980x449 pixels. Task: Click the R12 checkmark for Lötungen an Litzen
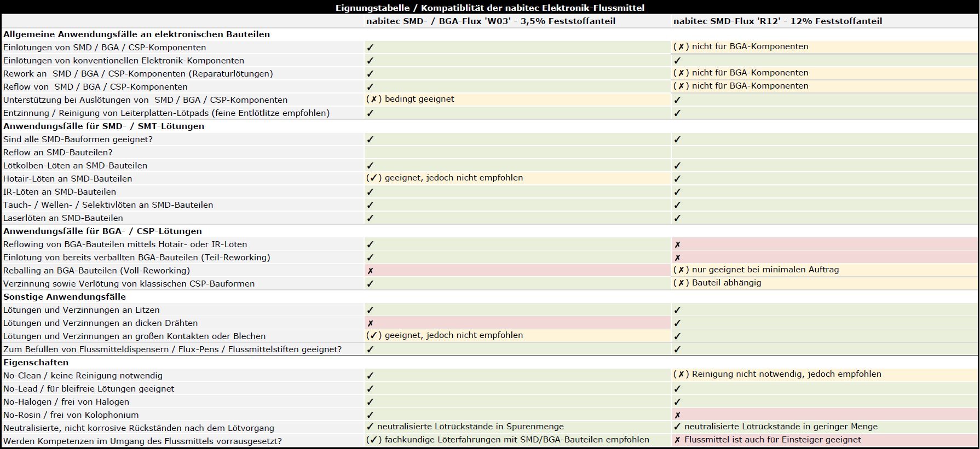pyautogui.click(x=677, y=310)
